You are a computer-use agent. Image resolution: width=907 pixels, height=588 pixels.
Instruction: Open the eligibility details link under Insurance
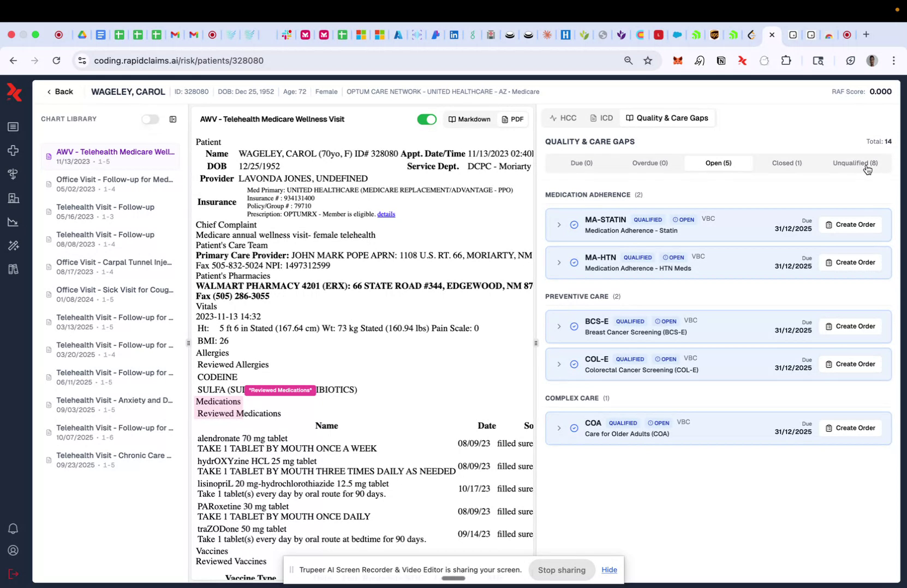click(x=386, y=214)
